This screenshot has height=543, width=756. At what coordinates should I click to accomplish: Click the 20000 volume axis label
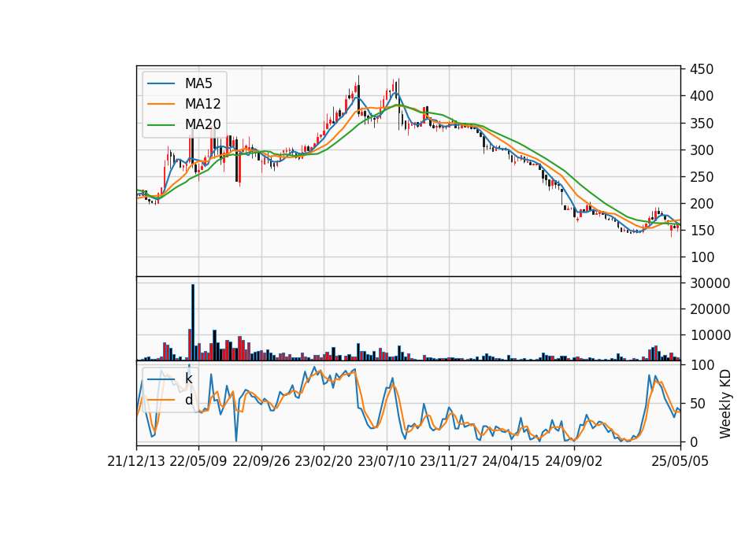[x=710, y=309]
